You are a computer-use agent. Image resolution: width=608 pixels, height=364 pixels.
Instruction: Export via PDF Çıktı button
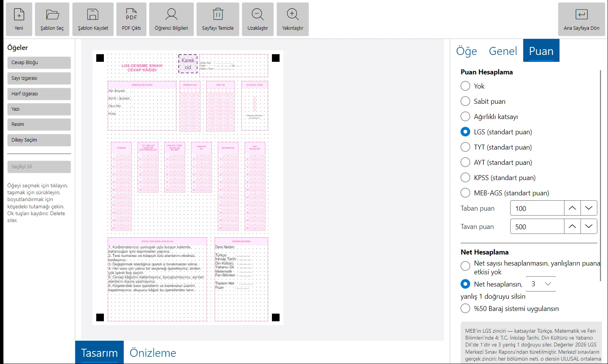pyautogui.click(x=131, y=19)
